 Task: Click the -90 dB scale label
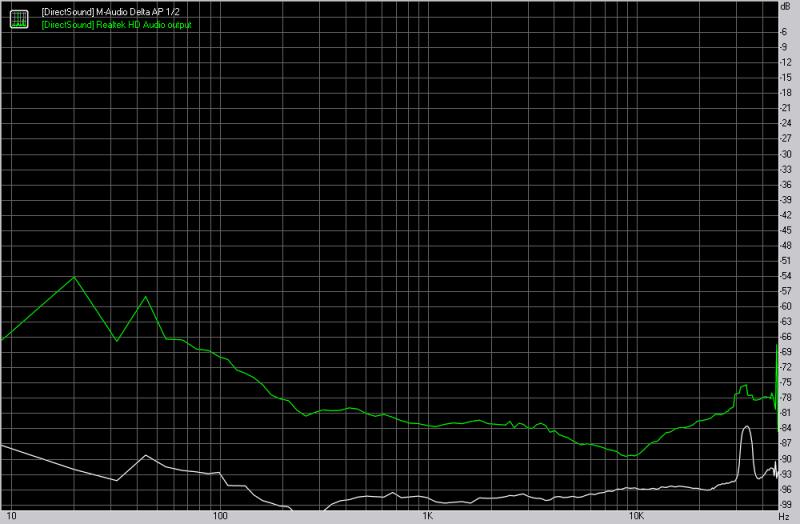click(x=786, y=458)
